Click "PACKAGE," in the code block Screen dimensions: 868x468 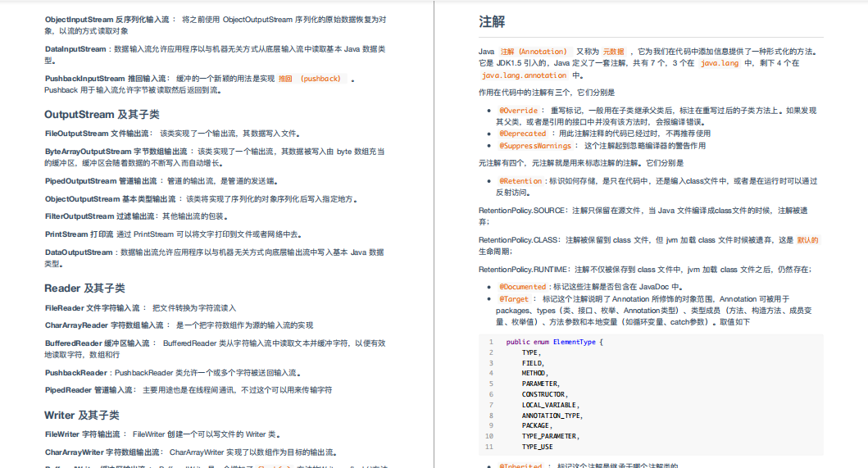click(x=537, y=425)
